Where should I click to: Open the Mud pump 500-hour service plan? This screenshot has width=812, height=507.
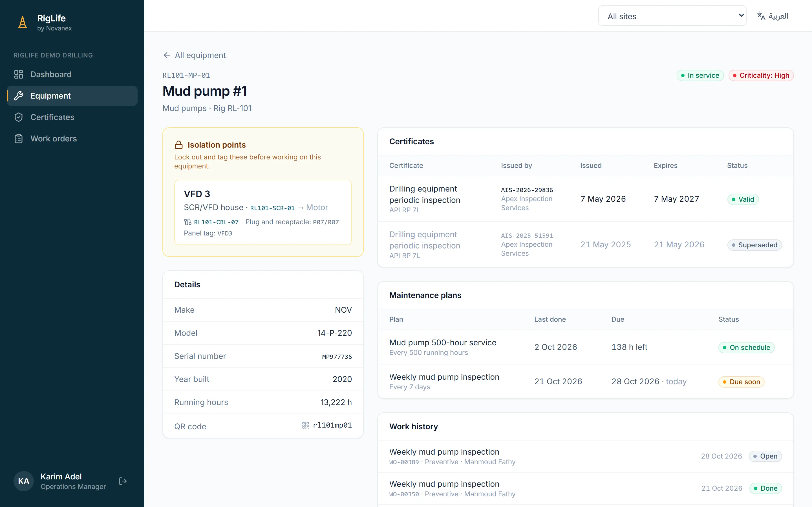pos(585,347)
